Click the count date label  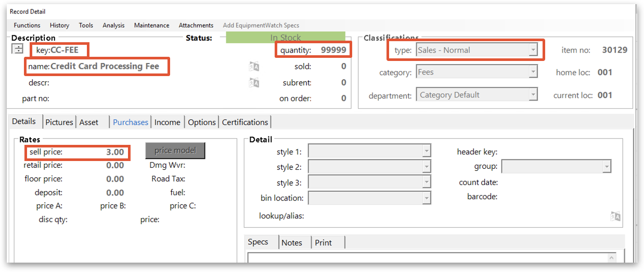pyautogui.click(x=479, y=182)
